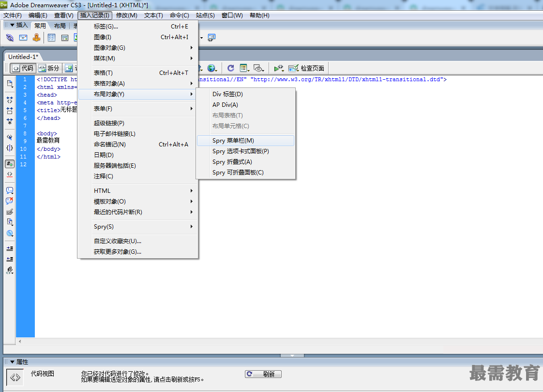Expand Spry(S) submenu
Screen dimensions: 543x392
138,227
